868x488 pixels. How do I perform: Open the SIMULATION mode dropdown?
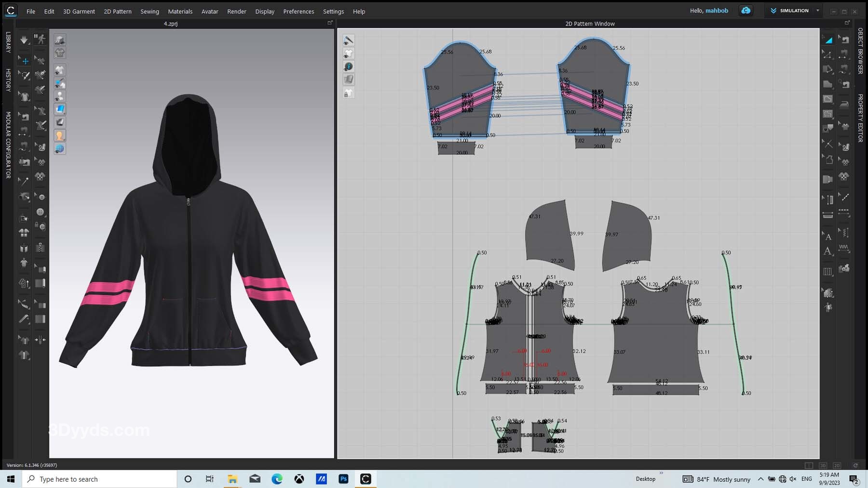[817, 11]
